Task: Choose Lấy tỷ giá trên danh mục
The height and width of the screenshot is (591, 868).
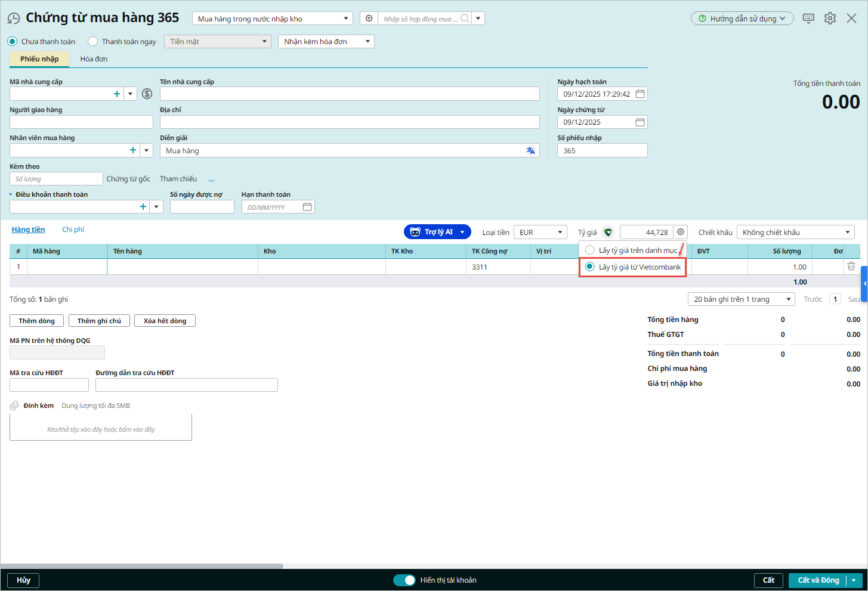Action: (590, 250)
